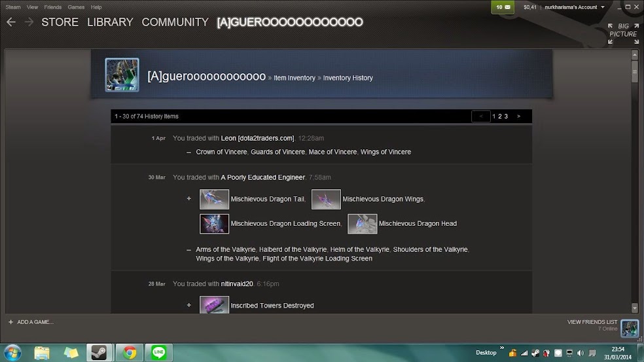Open the COMMUNITY section
The width and height of the screenshot is (644, 362).
(175, 22)
